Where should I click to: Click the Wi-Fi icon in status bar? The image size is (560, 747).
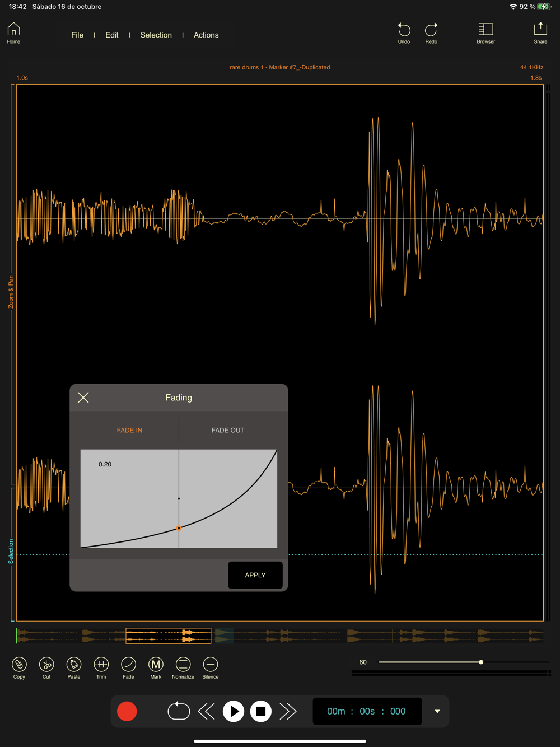[513, 7]
